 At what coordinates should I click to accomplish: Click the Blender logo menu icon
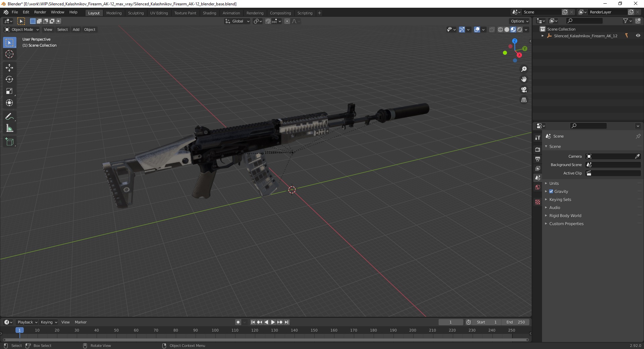point(6,12)
